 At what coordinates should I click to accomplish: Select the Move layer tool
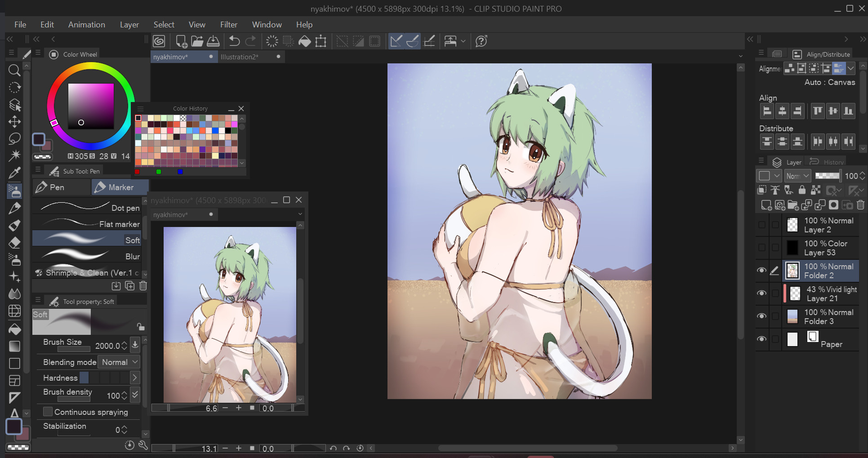point(14,122)
